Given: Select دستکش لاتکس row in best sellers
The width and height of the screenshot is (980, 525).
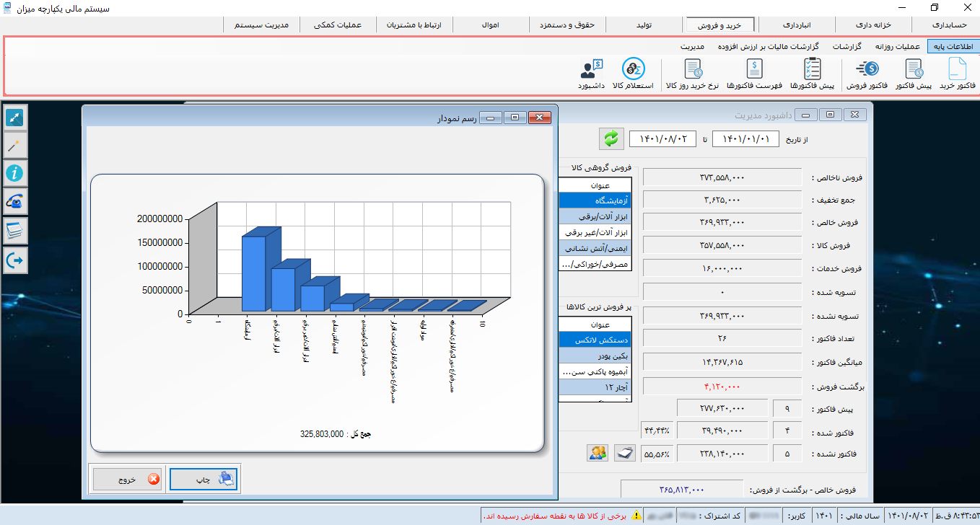Looking at the screenshot, I should pos(595,340).
